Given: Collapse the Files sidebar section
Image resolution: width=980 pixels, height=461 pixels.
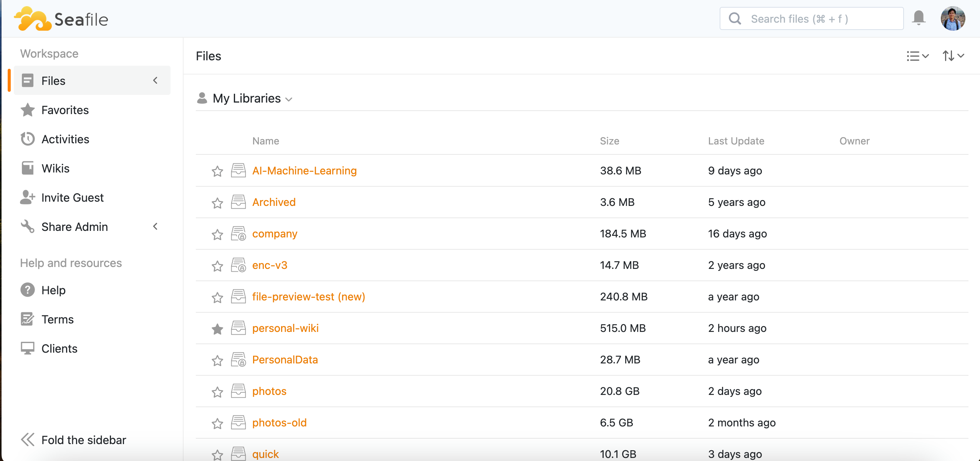Looking at the screenshot, I should click(156, 81).
